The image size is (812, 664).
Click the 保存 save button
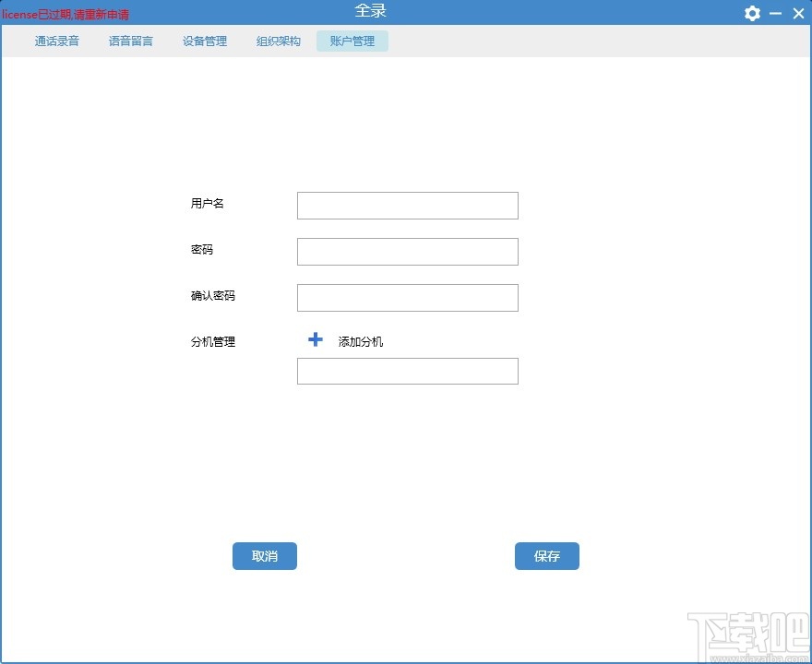(546, 556)
